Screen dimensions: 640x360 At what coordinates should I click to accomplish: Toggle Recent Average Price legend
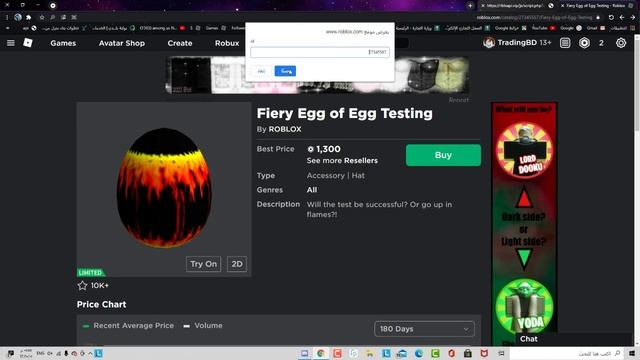[129, 325]
